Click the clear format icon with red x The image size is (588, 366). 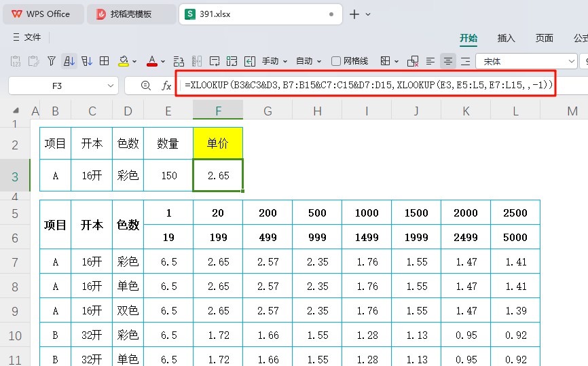click(x=413, y=61)
